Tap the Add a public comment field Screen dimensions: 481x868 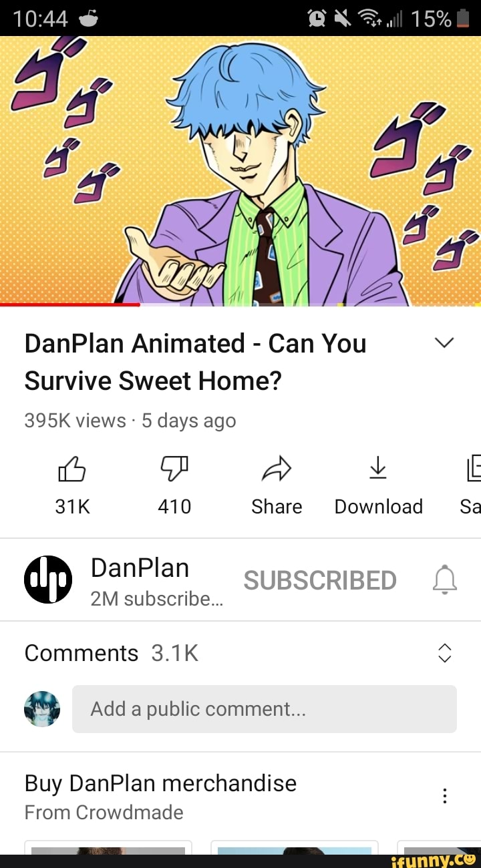pyautogui.click(x=265, y=708)
